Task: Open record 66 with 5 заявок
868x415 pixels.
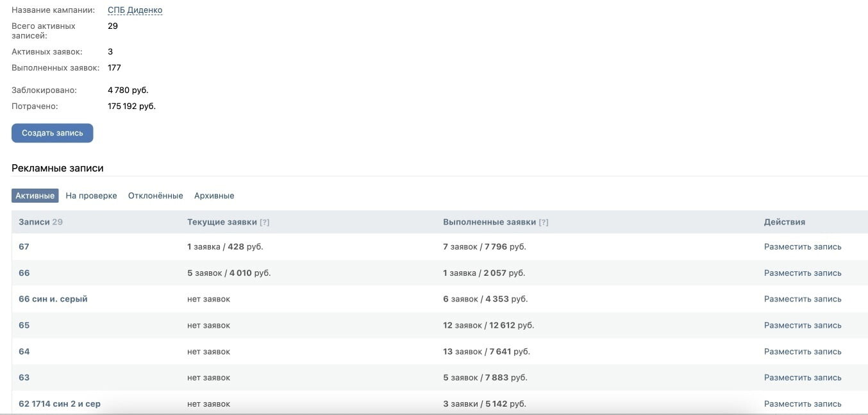Action: tap(24, 273)
